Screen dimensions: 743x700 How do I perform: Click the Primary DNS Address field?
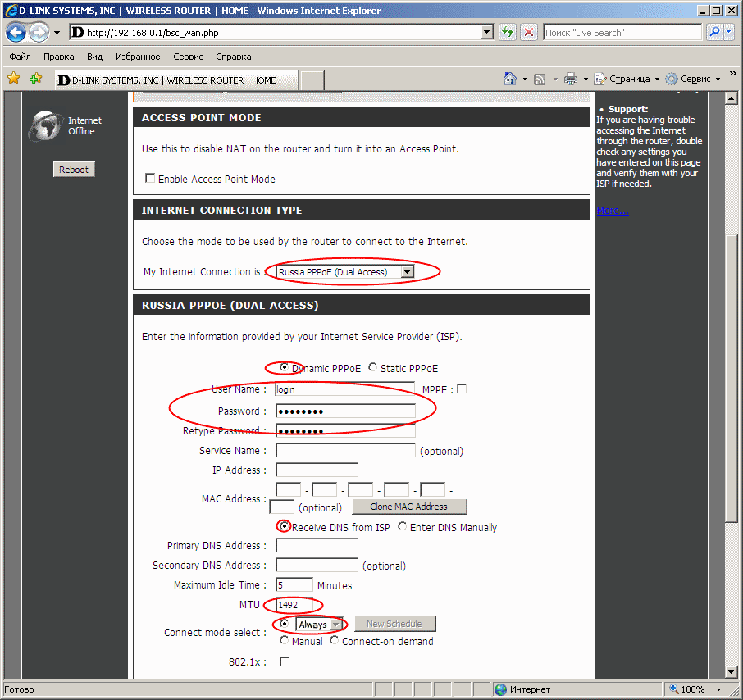pos(317,546)
